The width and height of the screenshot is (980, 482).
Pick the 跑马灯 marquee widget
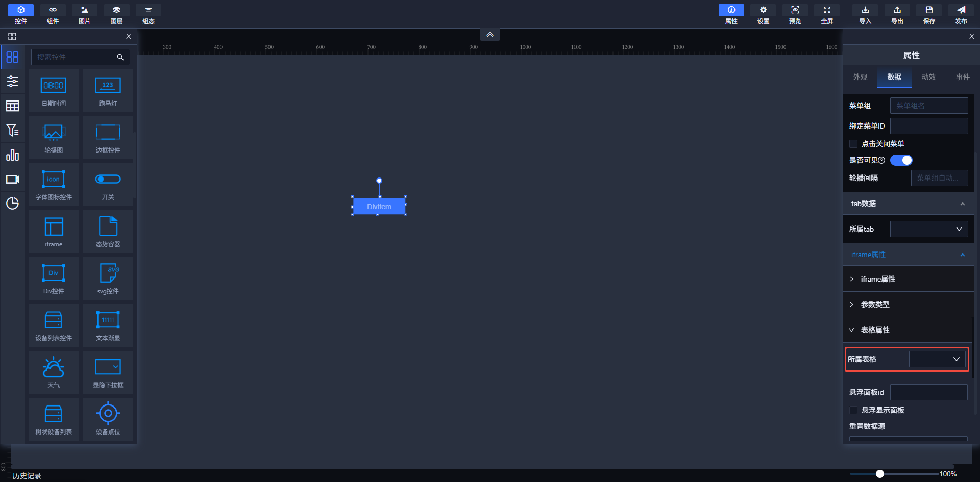pyautogui.click(x=108, y=91)
